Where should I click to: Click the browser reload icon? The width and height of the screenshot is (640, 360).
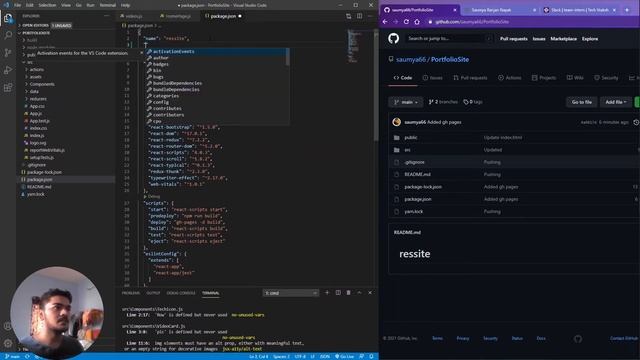[x=406, y=22]
